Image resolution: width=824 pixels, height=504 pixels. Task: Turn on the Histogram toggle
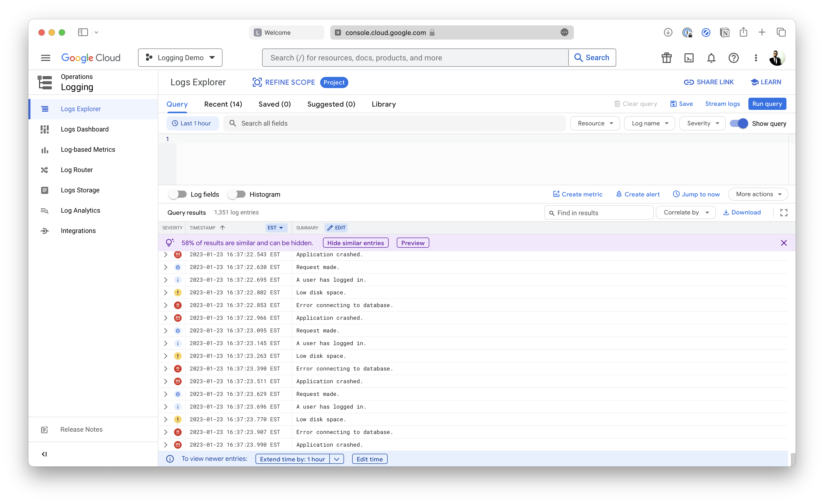[236, 194]
